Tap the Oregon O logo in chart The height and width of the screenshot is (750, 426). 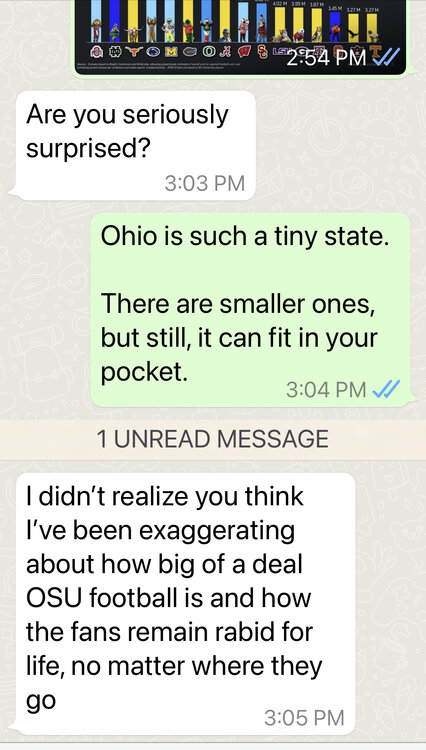pos(209,52)
